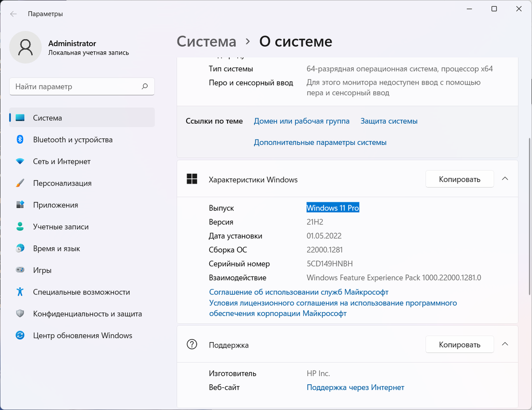Screen dimensions: 532x410
Task: Open Дополнительные параметры системы link
Action: [x=320, y=142]
